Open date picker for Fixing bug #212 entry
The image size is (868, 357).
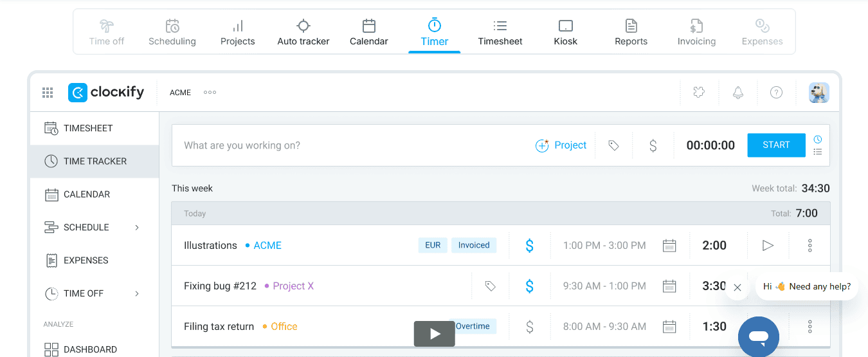[669, 286]
